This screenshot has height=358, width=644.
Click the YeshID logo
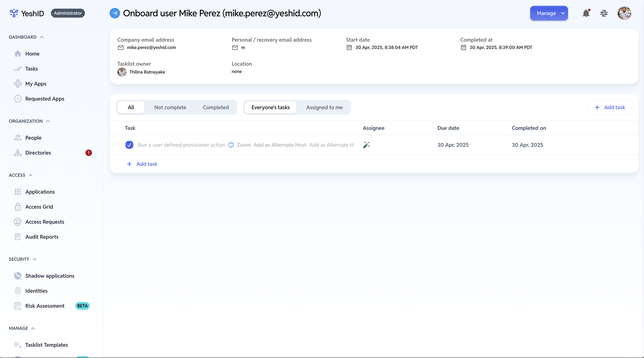27,13
